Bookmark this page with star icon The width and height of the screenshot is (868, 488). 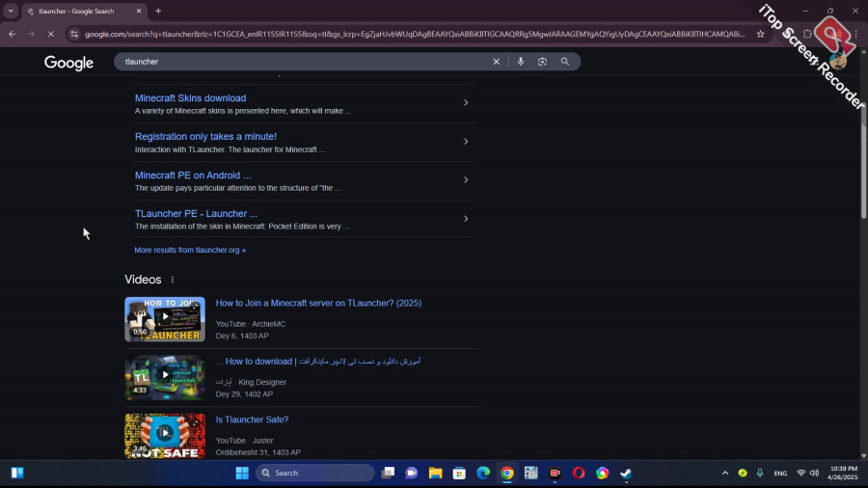point(761,34)
